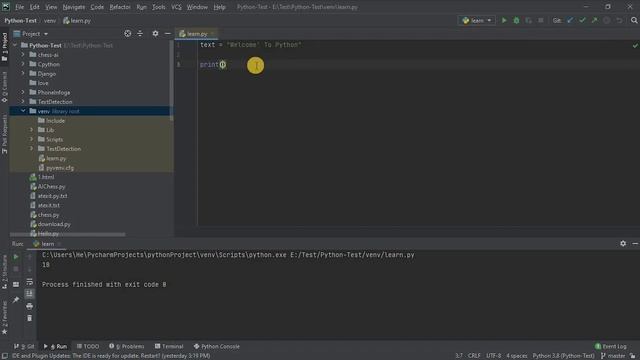640x360 pixels.
Task: Open the Navigate menu
Action: (x=74, y=7)
